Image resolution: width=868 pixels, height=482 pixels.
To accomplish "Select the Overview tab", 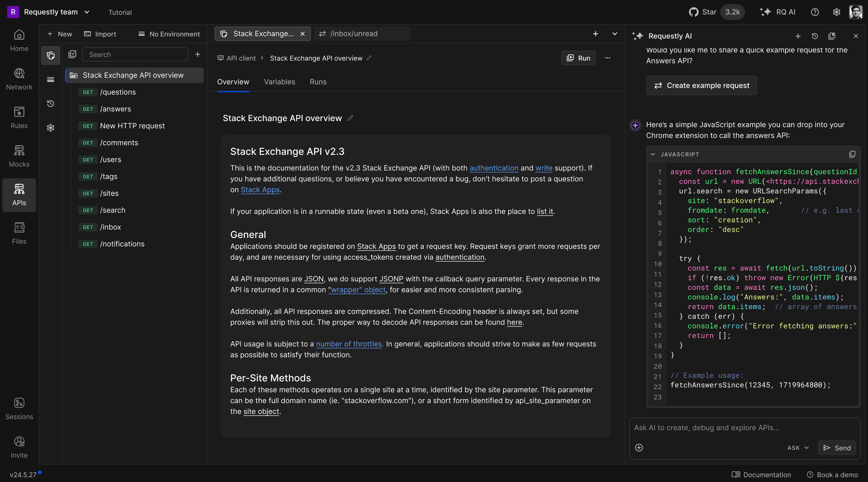I will click(233, 82).
